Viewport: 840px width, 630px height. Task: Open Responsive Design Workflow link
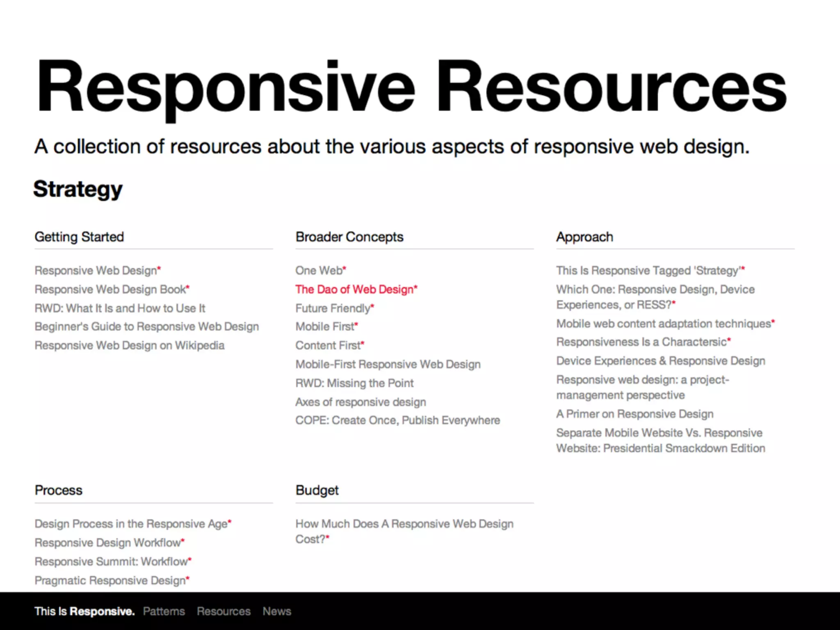coord(108,543)
